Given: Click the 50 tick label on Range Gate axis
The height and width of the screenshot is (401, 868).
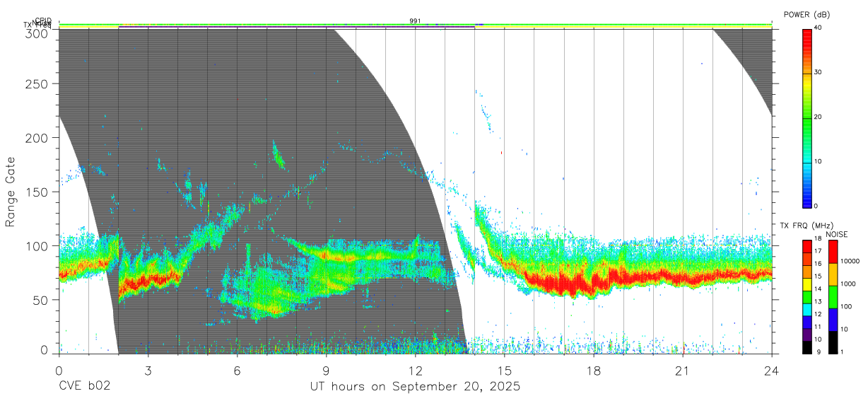Looking at the screenshot, I should point(40,300).
